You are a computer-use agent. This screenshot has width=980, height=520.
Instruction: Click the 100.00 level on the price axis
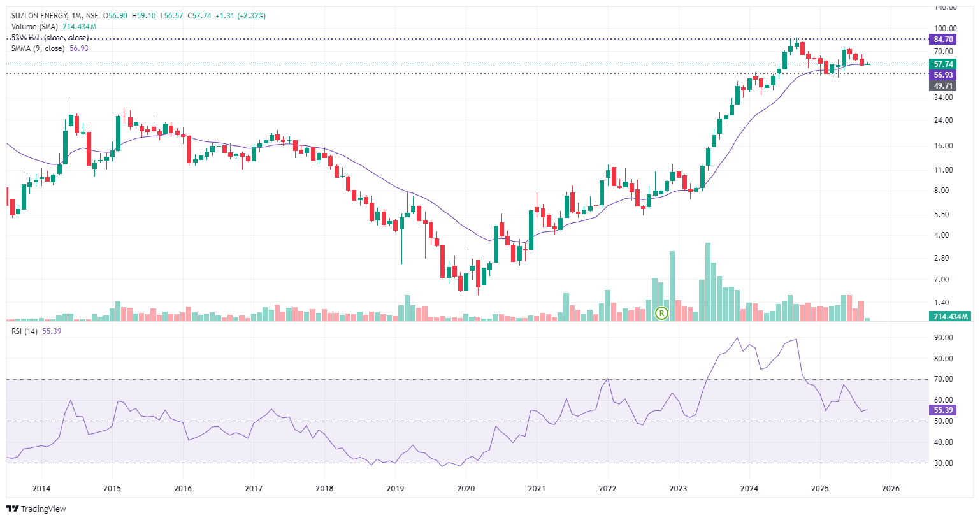click(945, 29)
